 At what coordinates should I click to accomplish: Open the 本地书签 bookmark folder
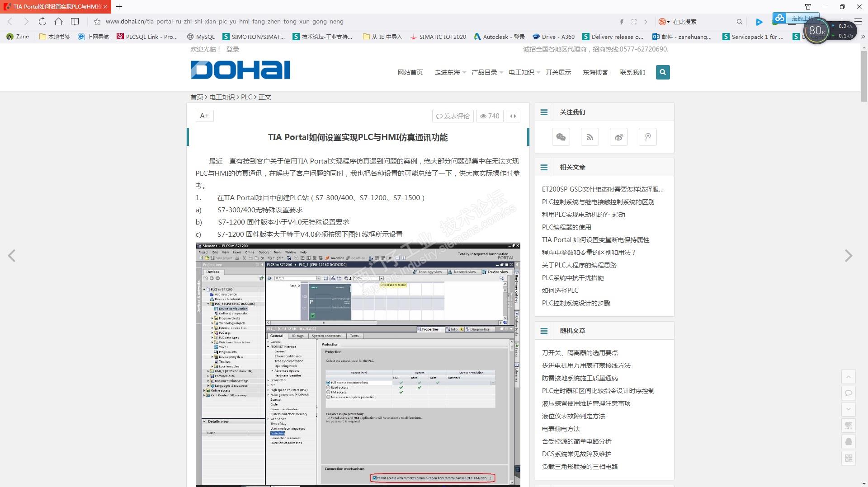(x=55, y=37)
